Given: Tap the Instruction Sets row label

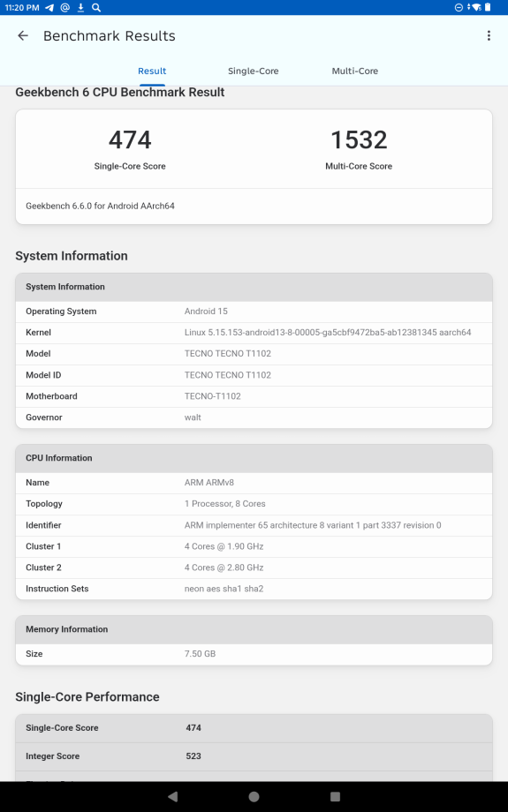Looking at the screenshot, I should (x=57, y=589).
